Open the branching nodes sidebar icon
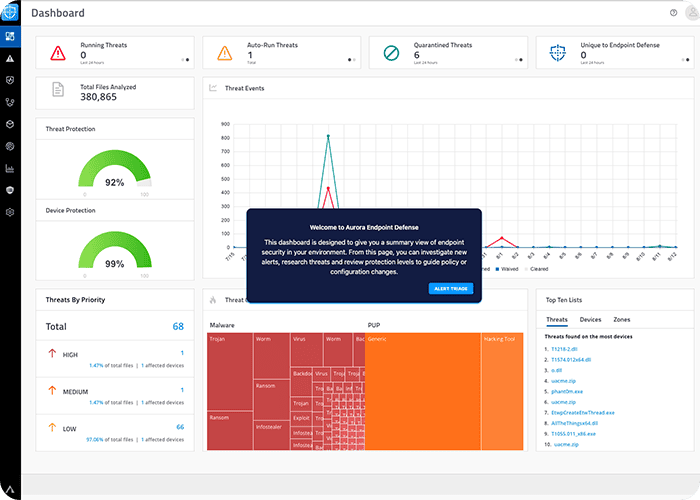Image resolution: width=700 pixels, height=500 pixels. click(10, 102)
